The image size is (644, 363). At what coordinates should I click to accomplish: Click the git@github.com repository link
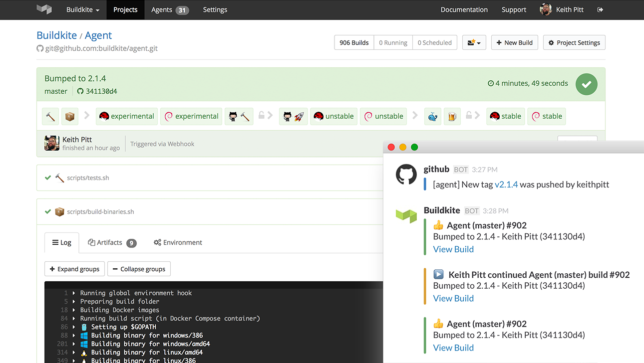pos(101,49)
